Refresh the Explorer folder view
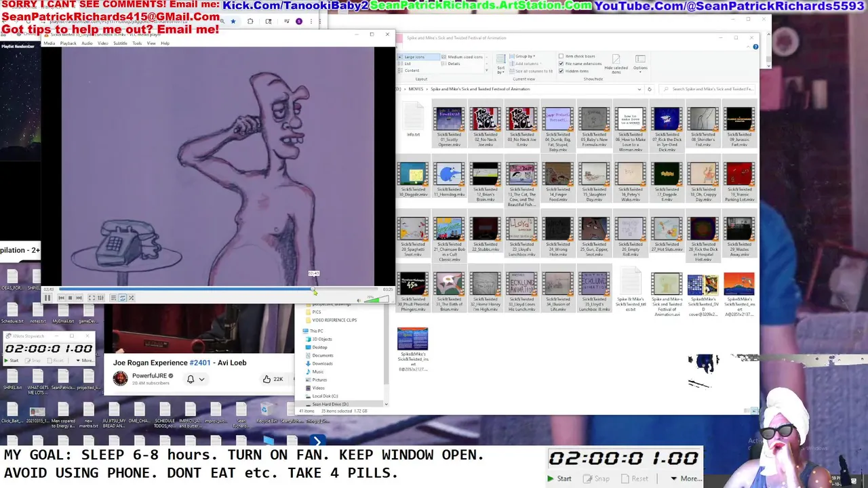The width and height of the screenshot is (868, 488). [650, 89]
